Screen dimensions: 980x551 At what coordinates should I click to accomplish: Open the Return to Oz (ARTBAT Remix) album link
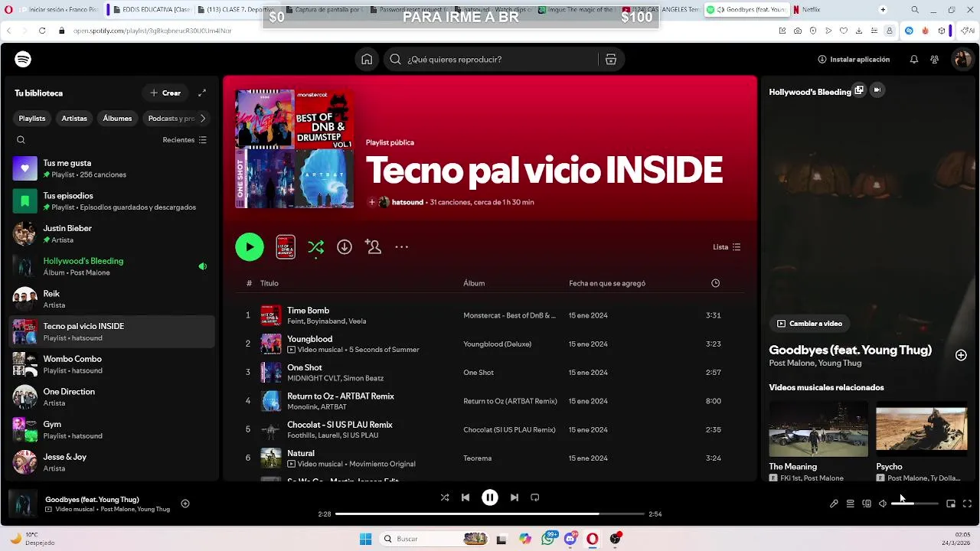point(510,401)
